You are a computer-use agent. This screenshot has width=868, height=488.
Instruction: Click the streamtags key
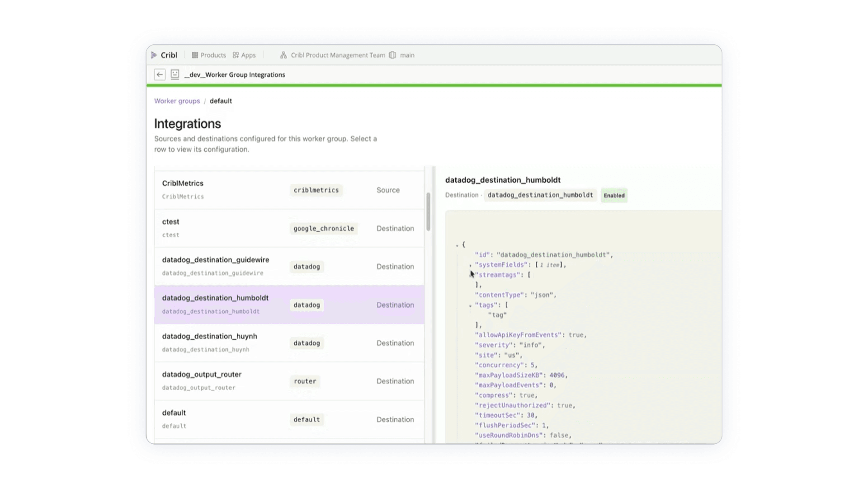499,275
